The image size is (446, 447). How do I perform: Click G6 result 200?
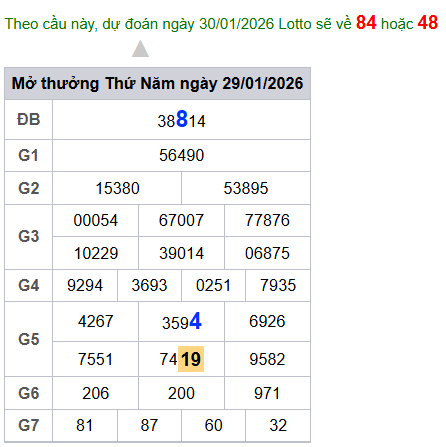[181, 393]
